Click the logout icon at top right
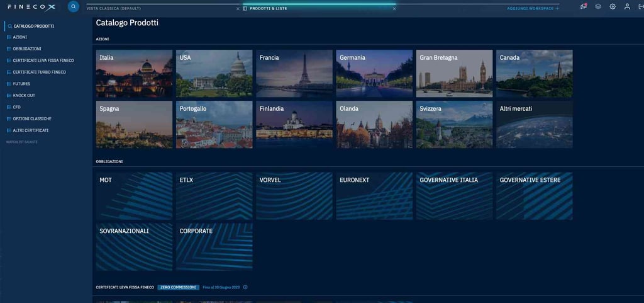The height and width of the screenshot is (303, 644). (x=640, y=7)
